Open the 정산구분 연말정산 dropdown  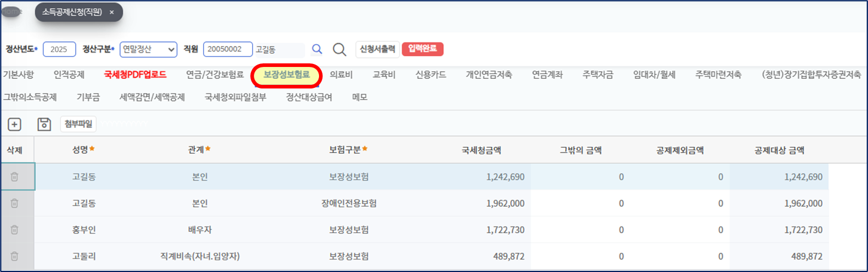click(149, 49)
